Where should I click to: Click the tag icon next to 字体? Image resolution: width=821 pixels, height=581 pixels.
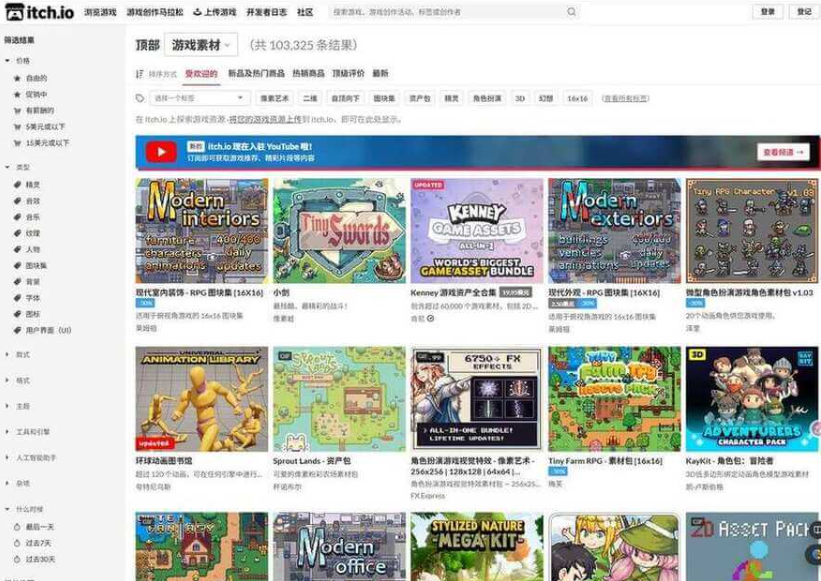[17, 298]
